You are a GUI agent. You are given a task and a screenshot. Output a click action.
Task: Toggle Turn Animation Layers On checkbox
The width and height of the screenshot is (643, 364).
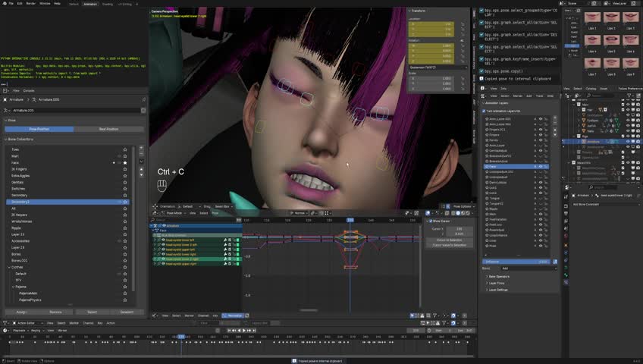click(484, 111)
